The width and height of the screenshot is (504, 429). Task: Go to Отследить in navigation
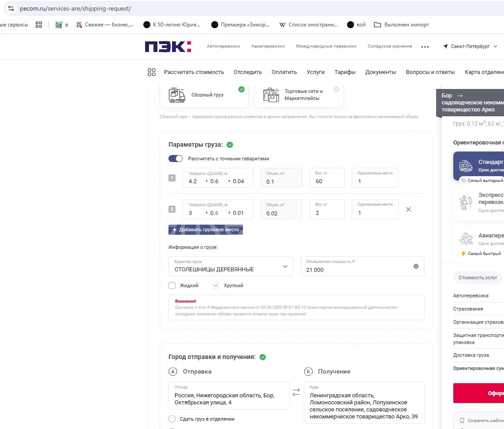click(x=247, y=72)
